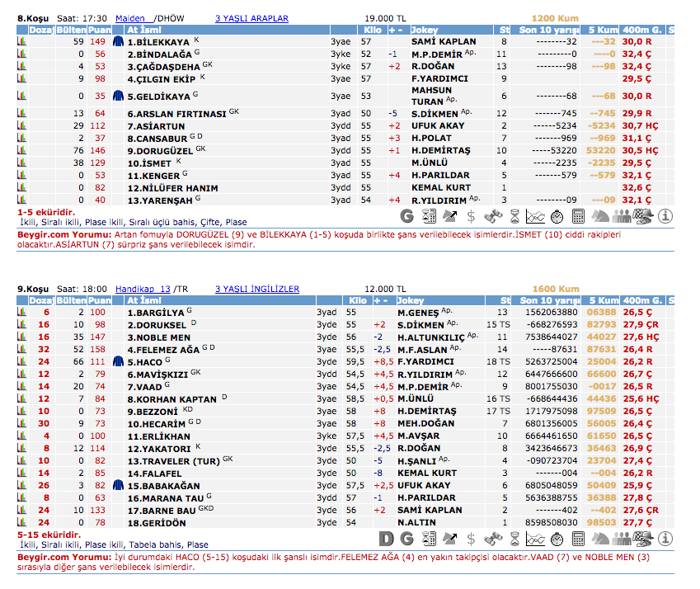Open the calculator icon under race 8
The width and height of the screenshot is (700, 589).
(578, 216)
